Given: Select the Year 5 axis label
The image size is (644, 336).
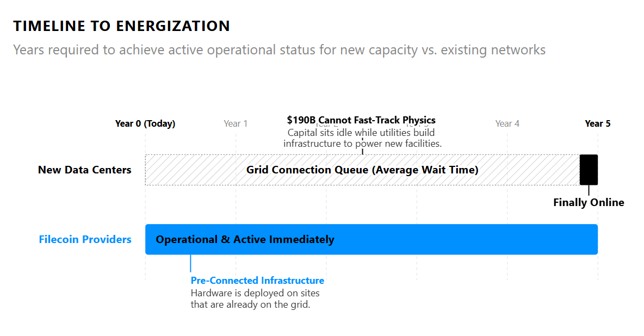Looking at the screenshot, I should [598, 123].
